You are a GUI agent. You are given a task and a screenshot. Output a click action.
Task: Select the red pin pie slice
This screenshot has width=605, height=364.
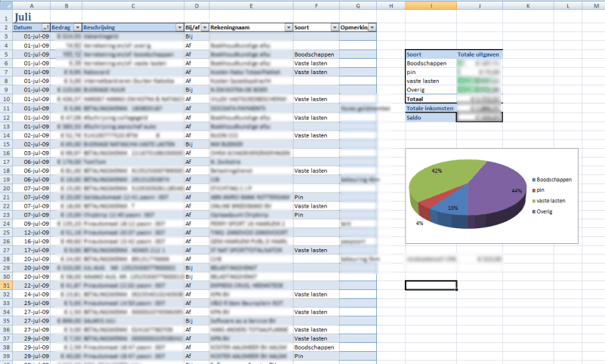tap(431, 202)
